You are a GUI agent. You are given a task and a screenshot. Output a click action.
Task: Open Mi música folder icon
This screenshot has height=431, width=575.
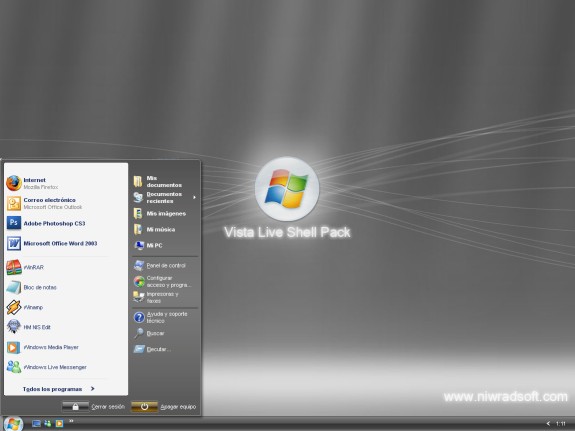pyautogui.click(x=138, y=229)
